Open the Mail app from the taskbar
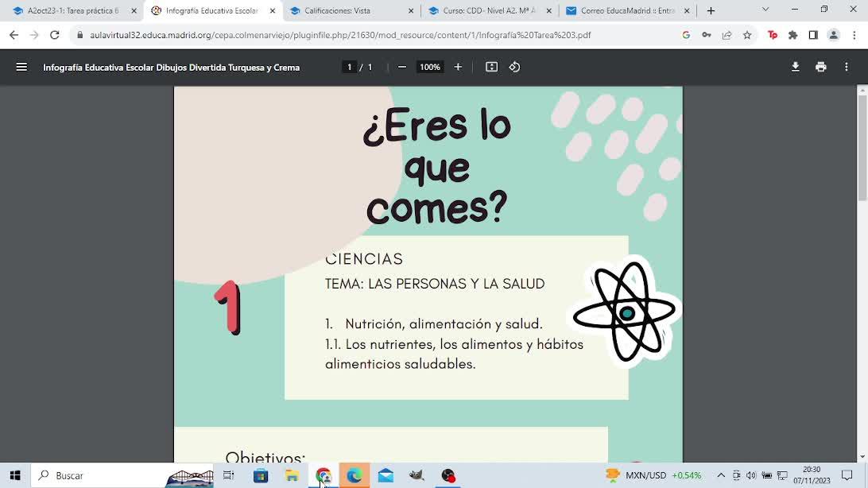The height and width of the screenshot is (488, 868). [x=386, y=475]
